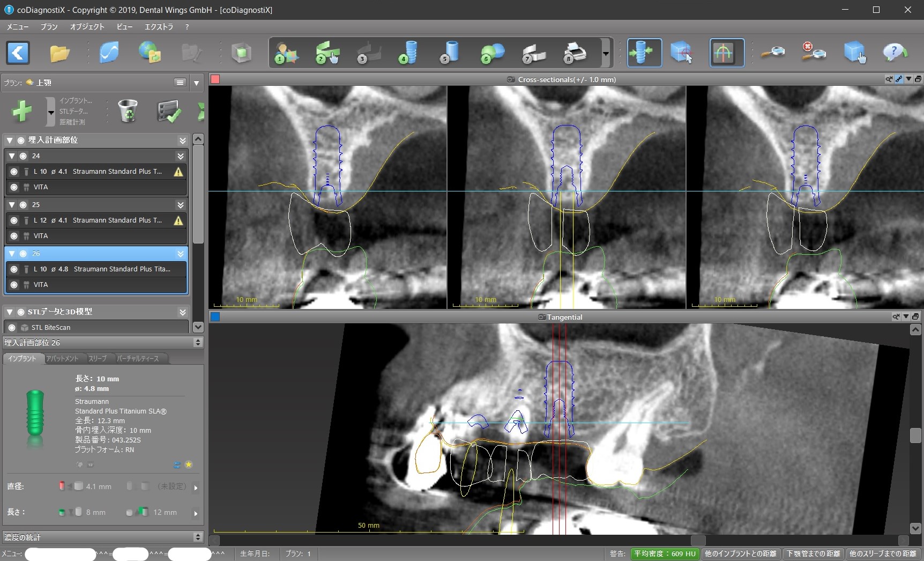Select workflow step 5 sleeve icon
This screenshot has width=924, height=561.
[x=450, y=53]
